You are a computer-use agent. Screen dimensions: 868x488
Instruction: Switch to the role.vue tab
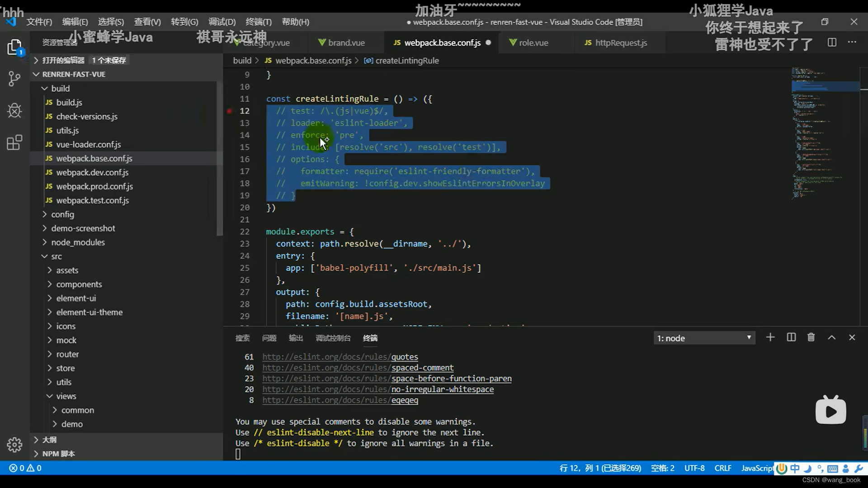coord(533,43)
